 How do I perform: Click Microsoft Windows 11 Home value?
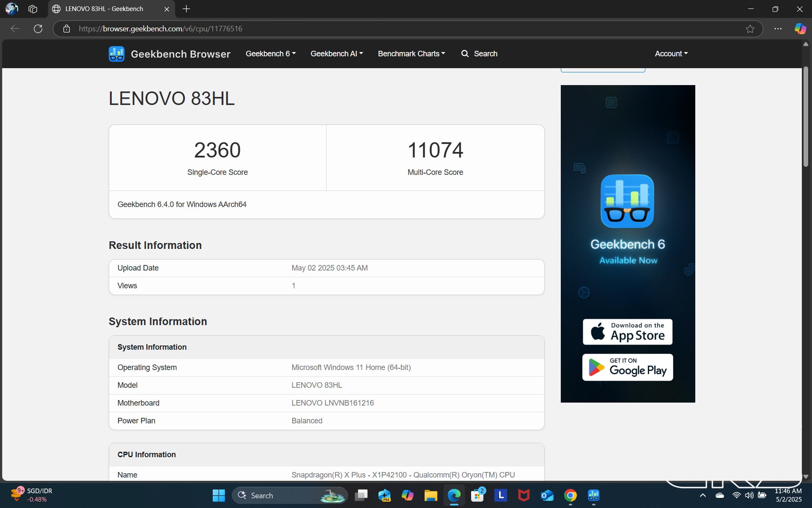click(x=351, y=367)
